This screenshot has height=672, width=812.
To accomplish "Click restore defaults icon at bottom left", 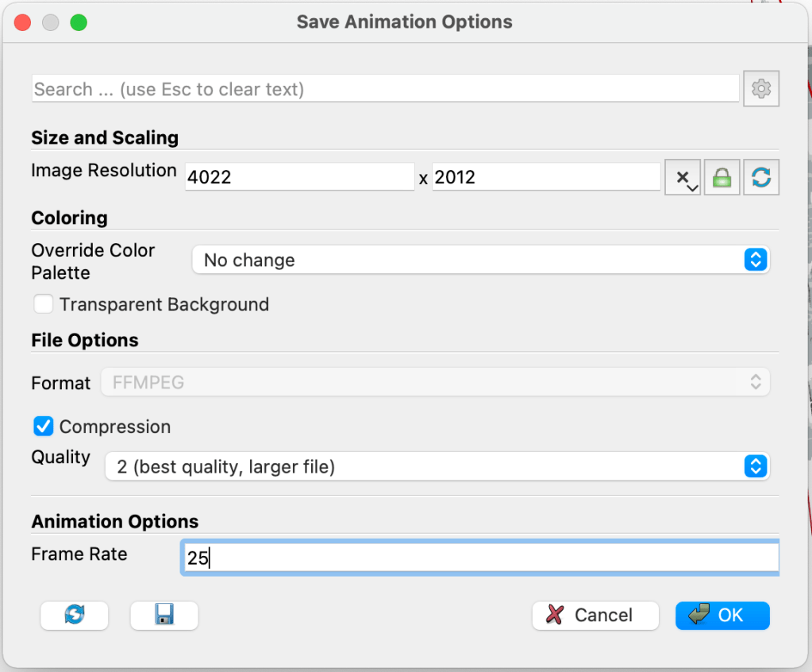I will pyautogui.click(x=75, y=615).
